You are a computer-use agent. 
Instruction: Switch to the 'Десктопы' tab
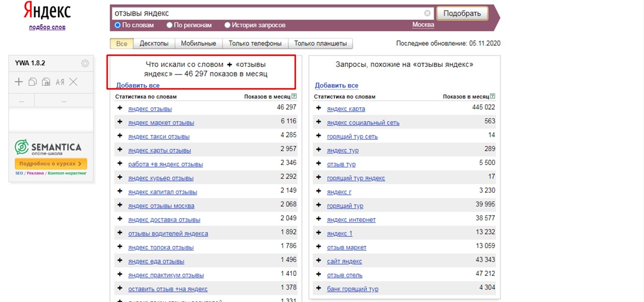(154, 43)
